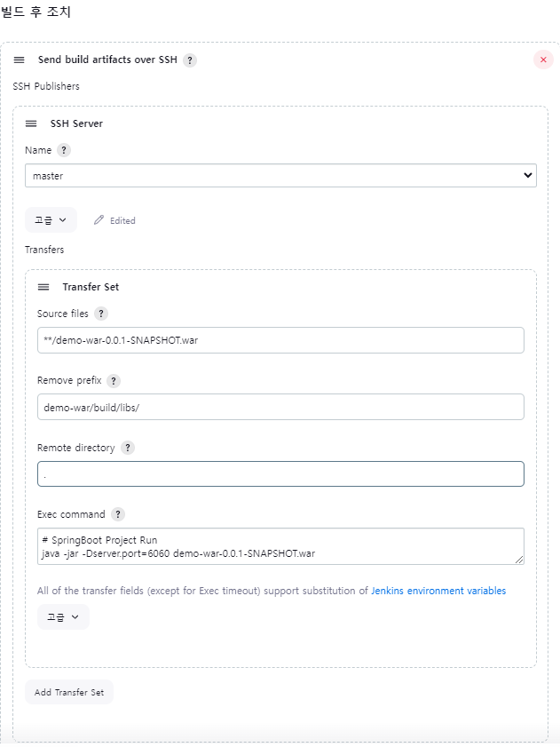Click the drag handle beside Send build artifacts over SSH

point(19,60)
